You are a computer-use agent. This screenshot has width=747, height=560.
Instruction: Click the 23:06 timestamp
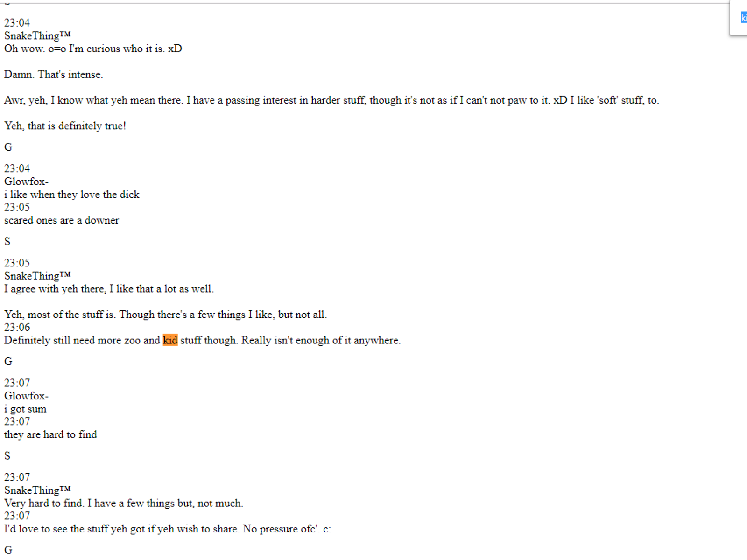(x=17, y=327)
